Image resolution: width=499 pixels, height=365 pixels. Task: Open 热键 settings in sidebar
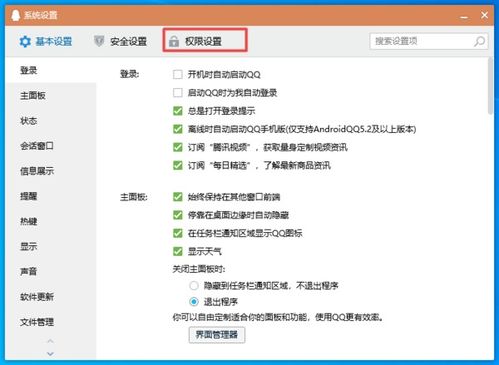coord(51,221)
